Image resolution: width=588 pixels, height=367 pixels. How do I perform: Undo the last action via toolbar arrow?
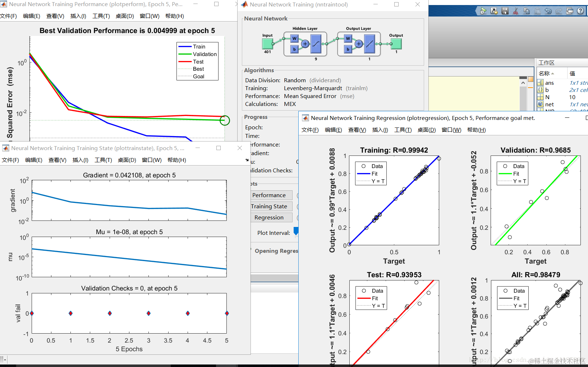tap(548, 11)
